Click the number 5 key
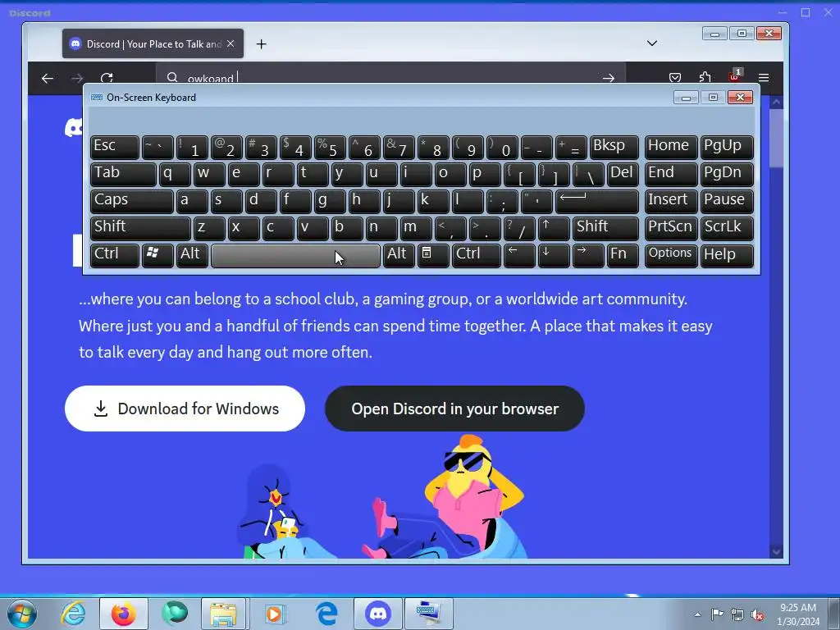This screenshot has width=840, height=630. coord(330,147)
